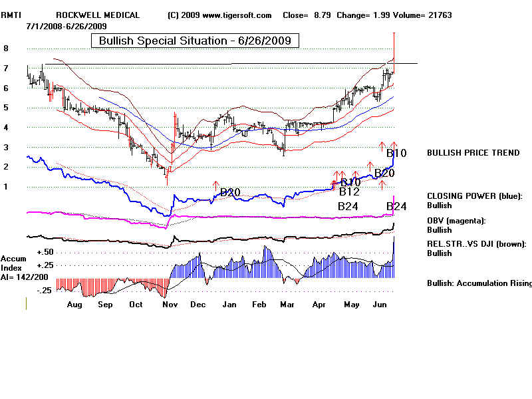Image resolution: width=532 pixels, height=399 pixels.
Task: Click the Bullish status under CLOSING POWER
Action: (x=440, y=205)
